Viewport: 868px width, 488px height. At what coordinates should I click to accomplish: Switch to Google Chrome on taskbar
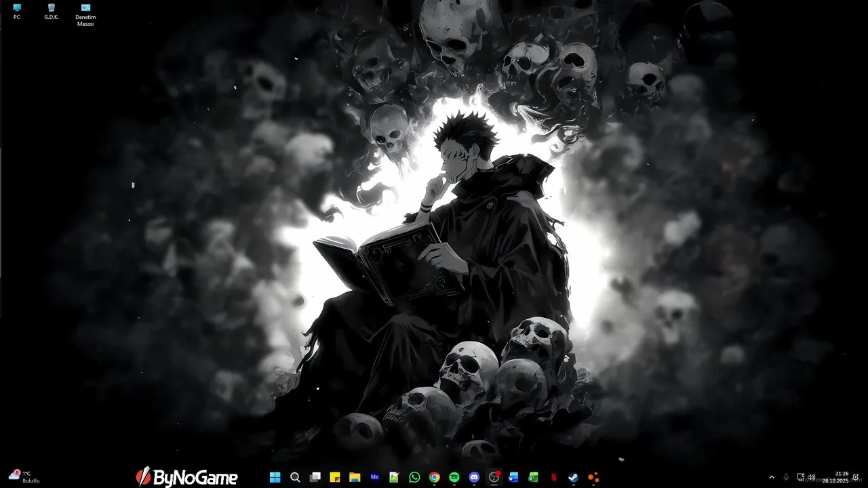coord(434,477)
